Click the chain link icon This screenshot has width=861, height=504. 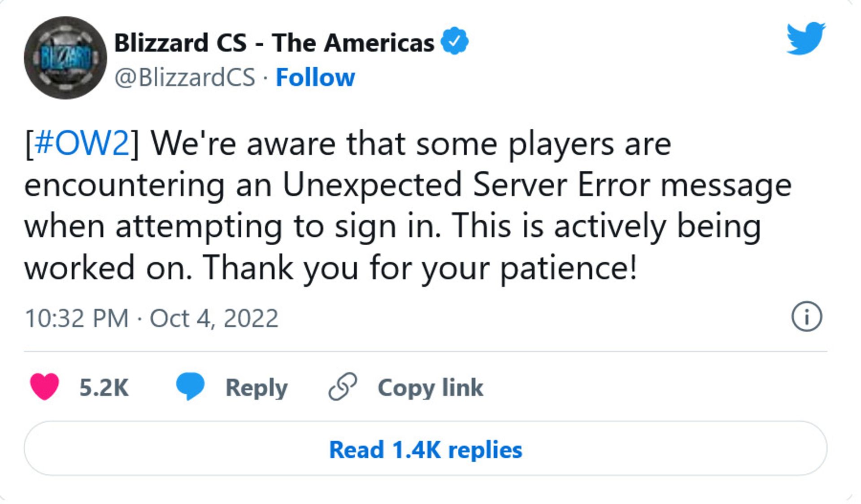coord(343,387)
